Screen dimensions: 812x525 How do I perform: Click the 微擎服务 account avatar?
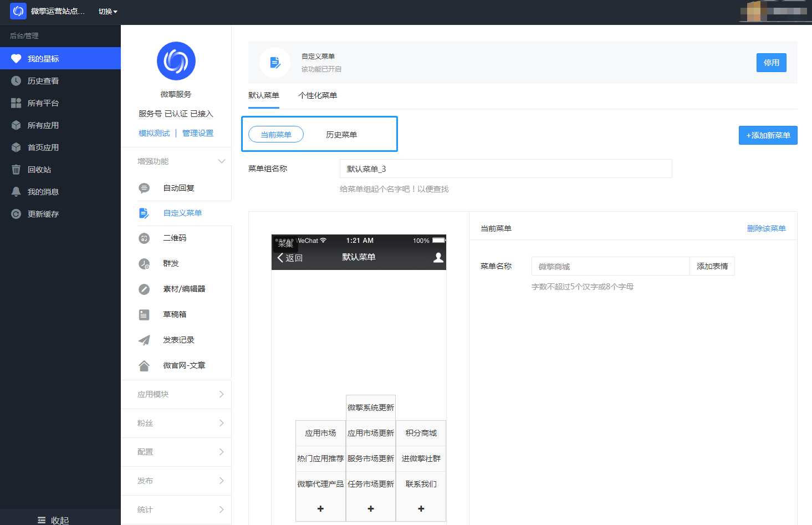pos(176,61)
